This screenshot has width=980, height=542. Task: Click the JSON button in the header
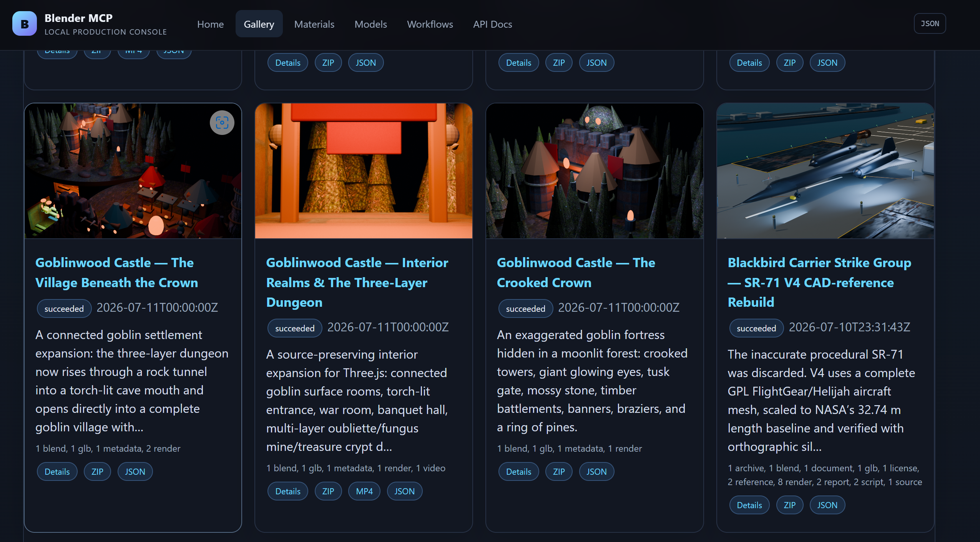[x=930, y=23]
